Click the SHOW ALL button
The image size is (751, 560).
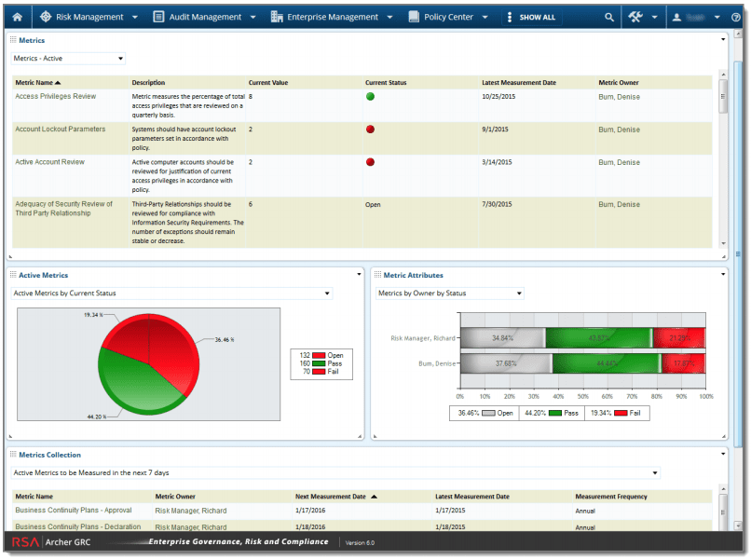click(x=539, y=16)
